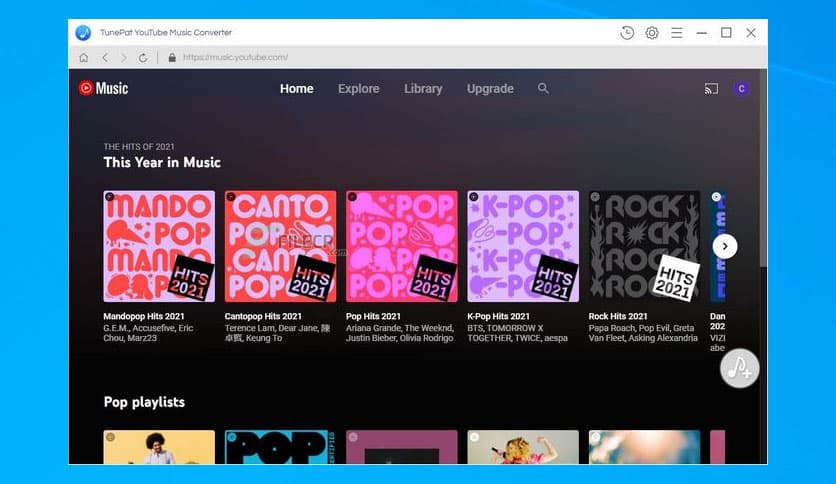The image size is (836, 484).
Task: Click 'THE HITS OF 2021' subtitle text
Action: 139,147
